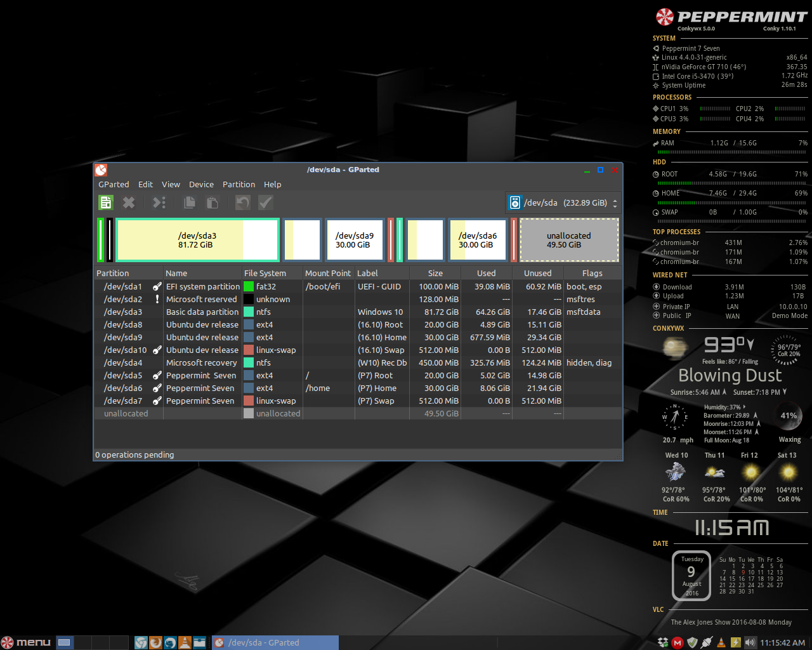The height and width of the screenshot is (650, 812).
Task: Select the /dev/sda3 block in disk map
Action: click(197, 240)
